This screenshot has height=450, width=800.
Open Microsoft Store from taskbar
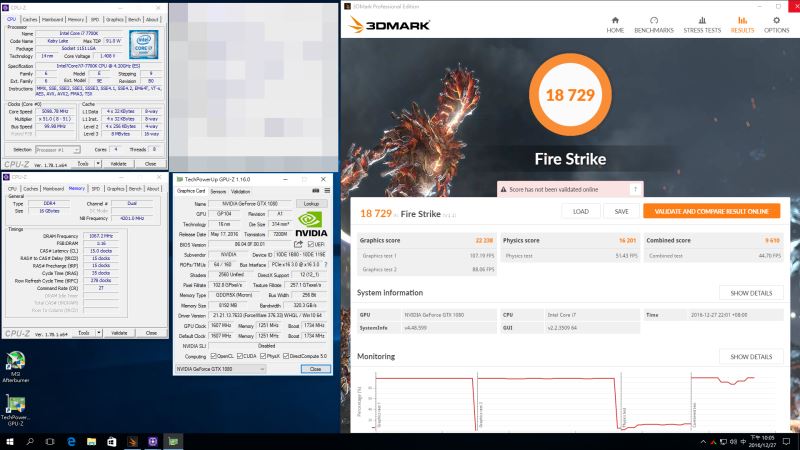tap(112, 441)
